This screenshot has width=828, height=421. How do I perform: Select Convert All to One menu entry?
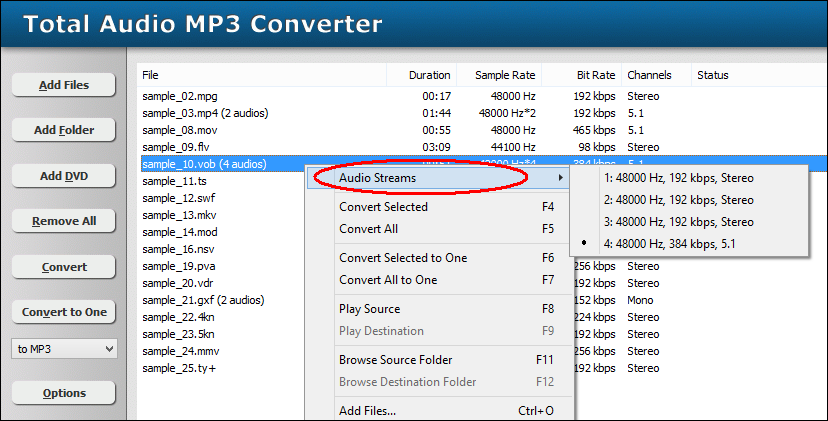coord(439,280)
